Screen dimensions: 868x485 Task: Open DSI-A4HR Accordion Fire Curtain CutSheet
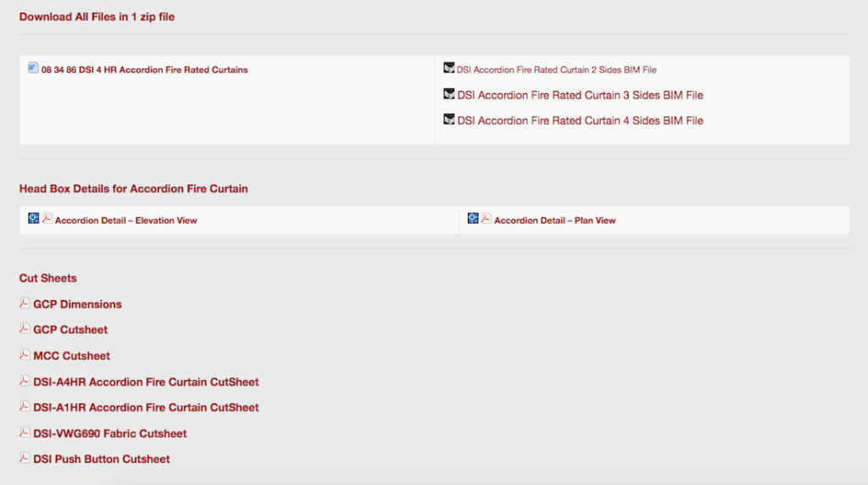[x=146, y=382]
